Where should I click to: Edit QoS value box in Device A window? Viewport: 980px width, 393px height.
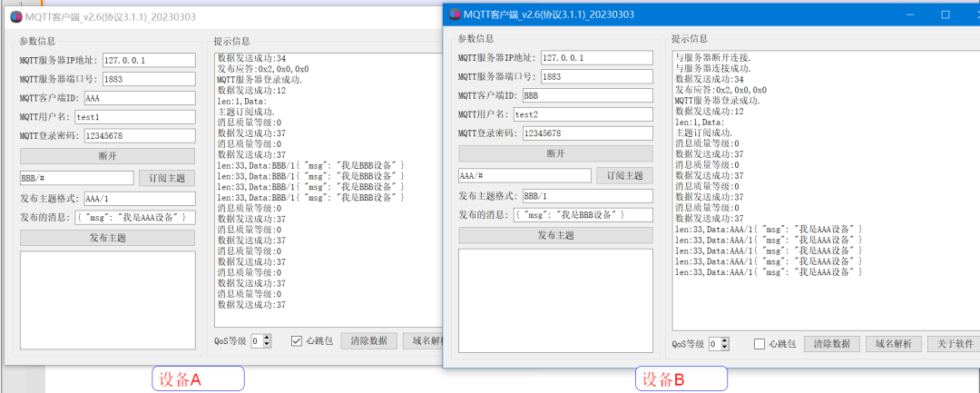tap(257, 341)
